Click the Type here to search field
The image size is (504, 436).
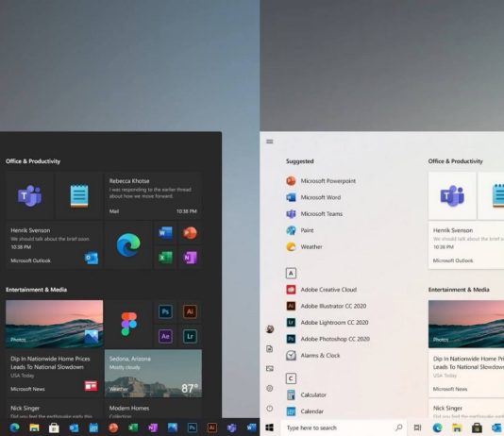click(344, 428)
